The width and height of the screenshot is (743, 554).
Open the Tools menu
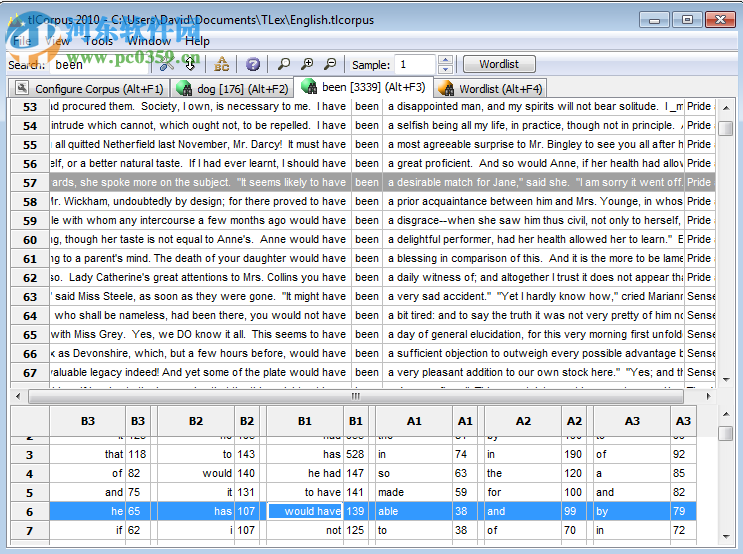point(98,41)
